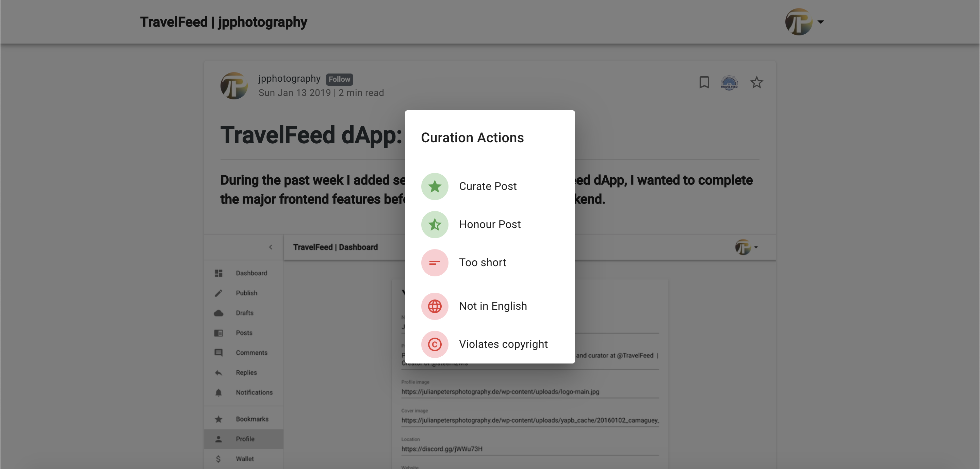Click the Profile image URL field
Image resolution: width=980 pixels, height=469 pixels.
tap(529, 391)
